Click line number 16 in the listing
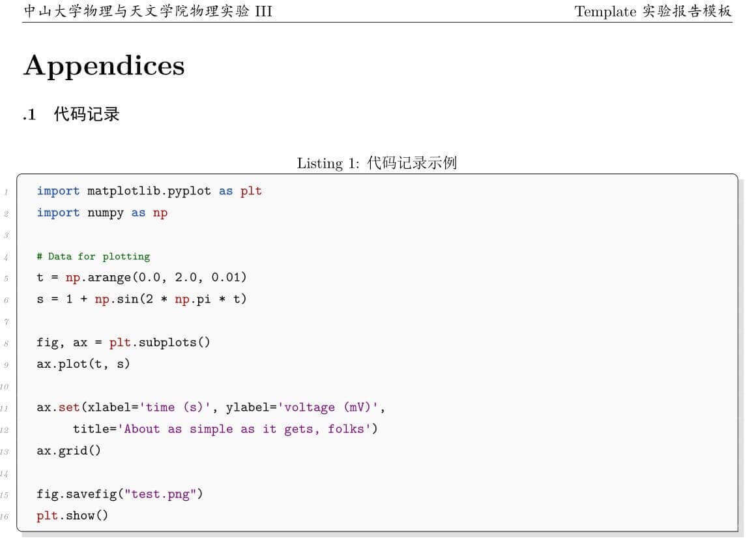 (x=5, y=516)
